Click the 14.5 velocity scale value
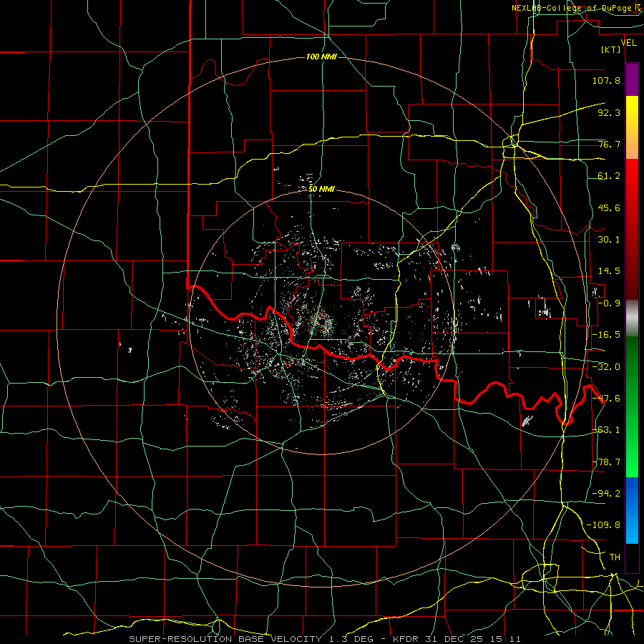This screenshot has height=644, width=644. click(609, 271)
